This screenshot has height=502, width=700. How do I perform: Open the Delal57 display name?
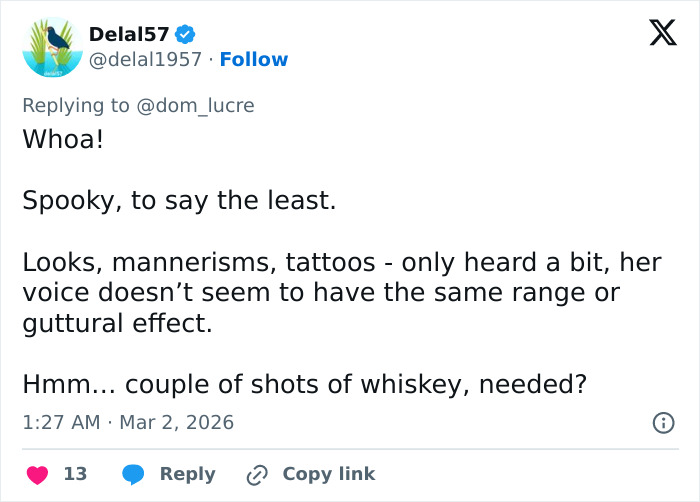pos(130,35)
